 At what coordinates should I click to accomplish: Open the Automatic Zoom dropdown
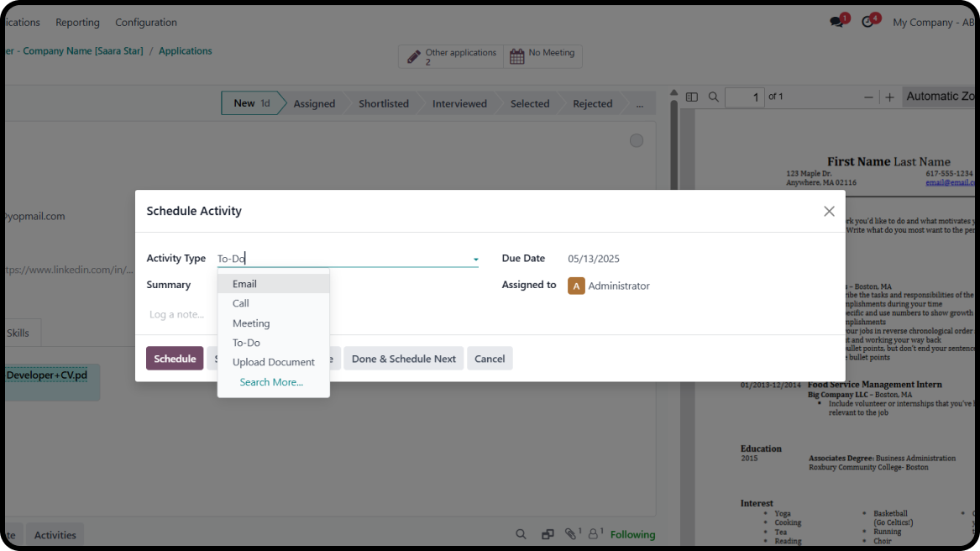(939, 97)
